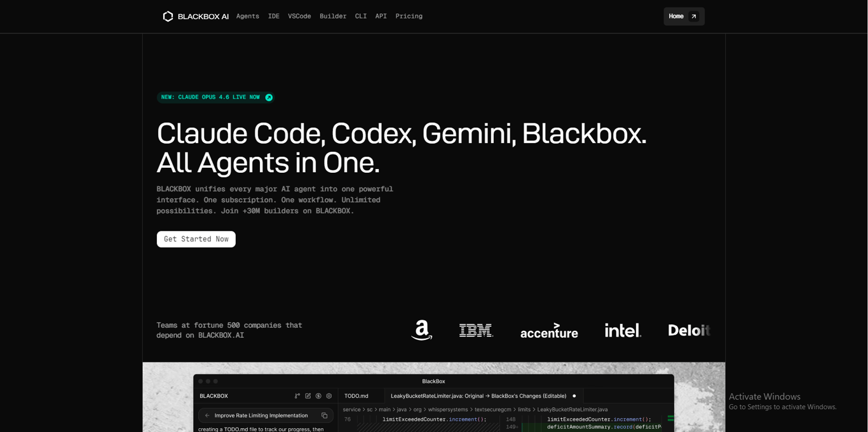Click the whispersystems breadcrumb segment
Screen dimensions: 868x432
pyautogui.click(x=448, y=410)
